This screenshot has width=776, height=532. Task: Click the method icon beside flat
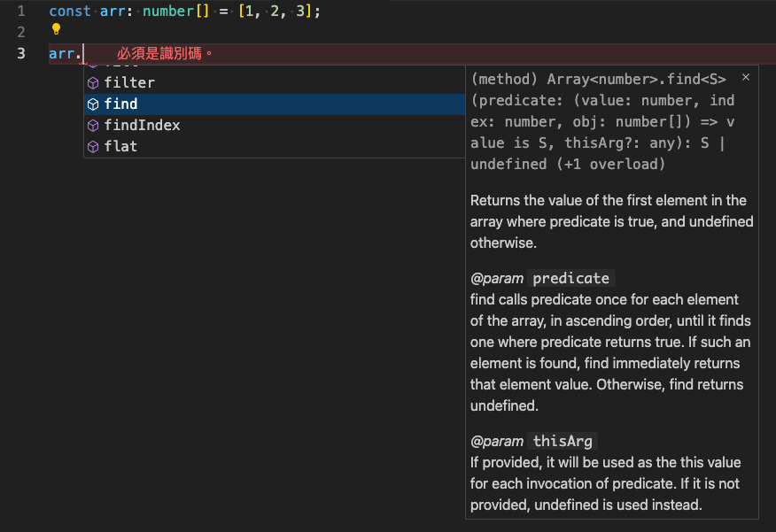[92, 146]
